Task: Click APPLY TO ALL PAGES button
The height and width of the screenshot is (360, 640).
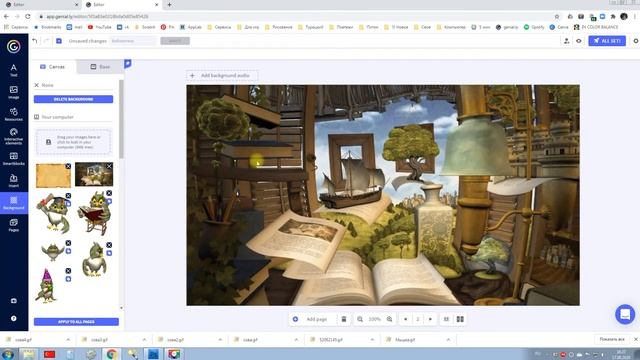Action: 76,322
